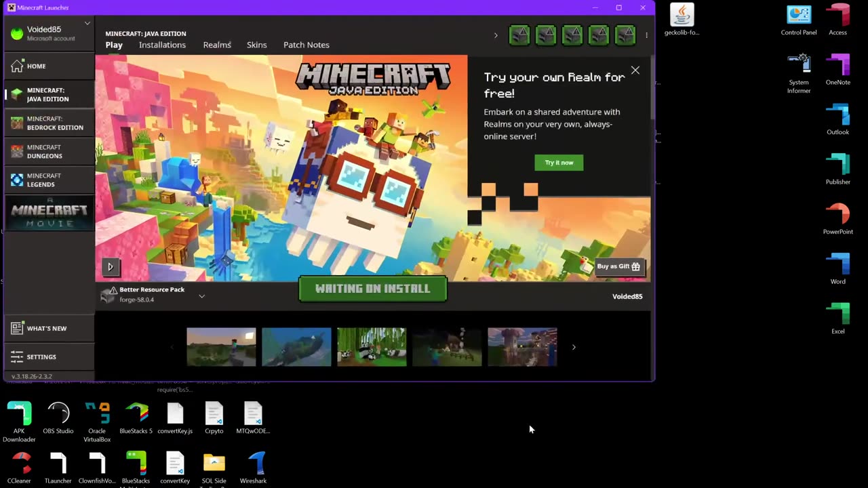Screen dimensions: 868x488
Task: Click the Voided85 player name label
Action: tap(627, 296)
